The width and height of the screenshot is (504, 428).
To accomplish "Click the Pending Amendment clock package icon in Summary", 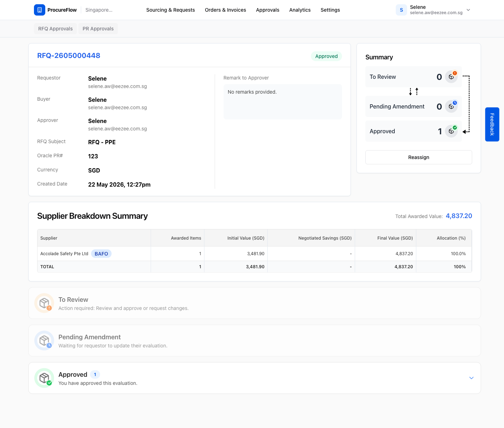I will coord(451,106).
